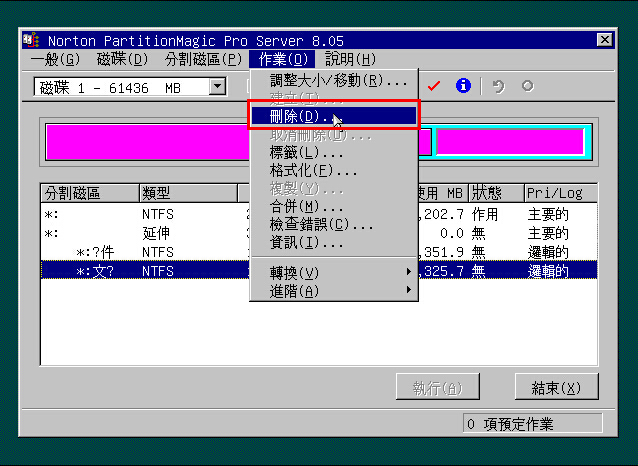Click the Pri/Log column header

point(561,193)
